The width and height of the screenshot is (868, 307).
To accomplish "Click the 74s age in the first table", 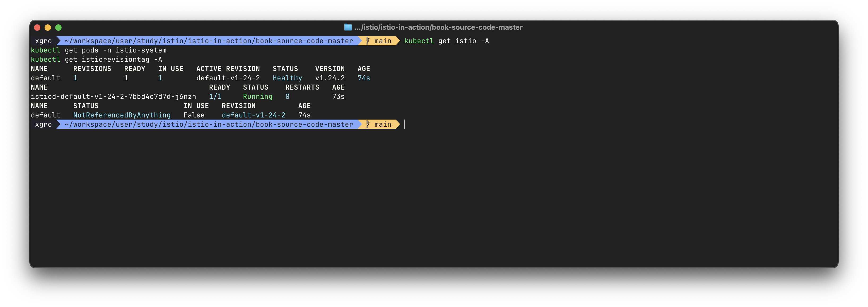I will 364,78.
